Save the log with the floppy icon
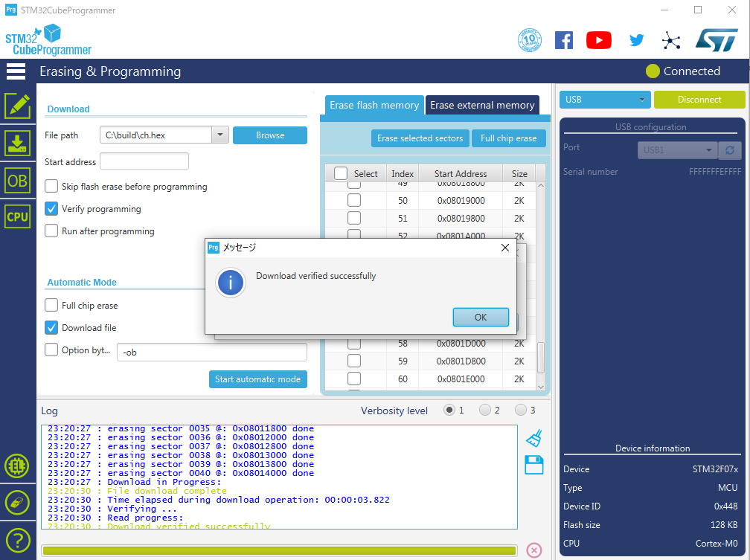 click(533, 464)
